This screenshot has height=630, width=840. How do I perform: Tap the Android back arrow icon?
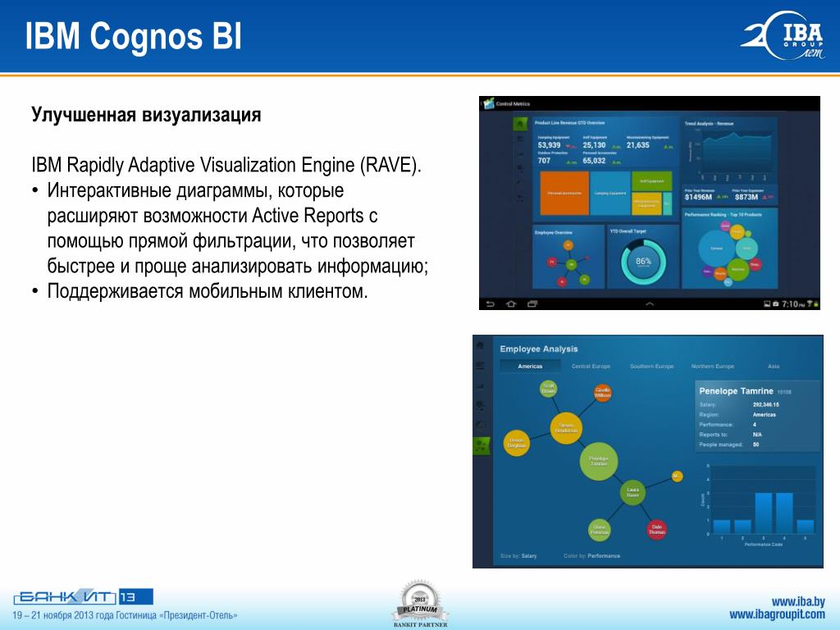(x=491, y=304)
